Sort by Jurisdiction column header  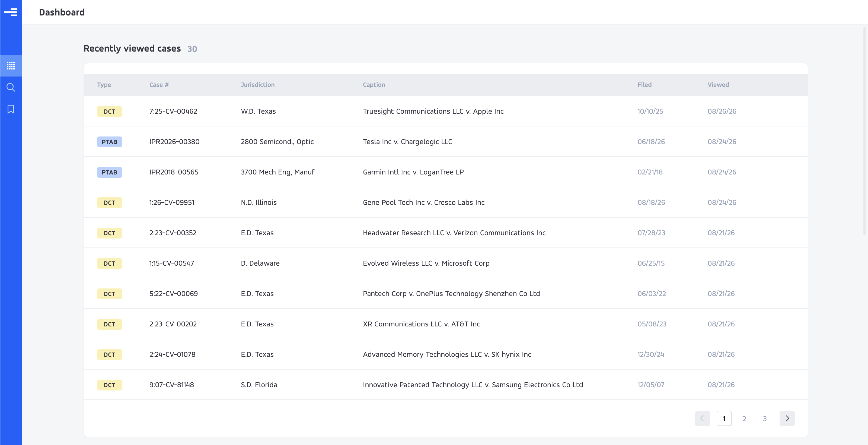(x=258, y=85)
